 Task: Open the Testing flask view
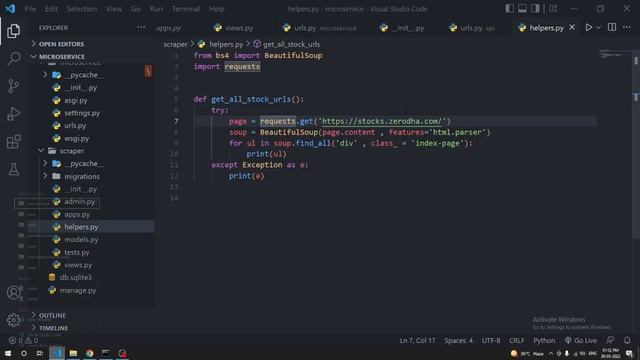[13, 169]
